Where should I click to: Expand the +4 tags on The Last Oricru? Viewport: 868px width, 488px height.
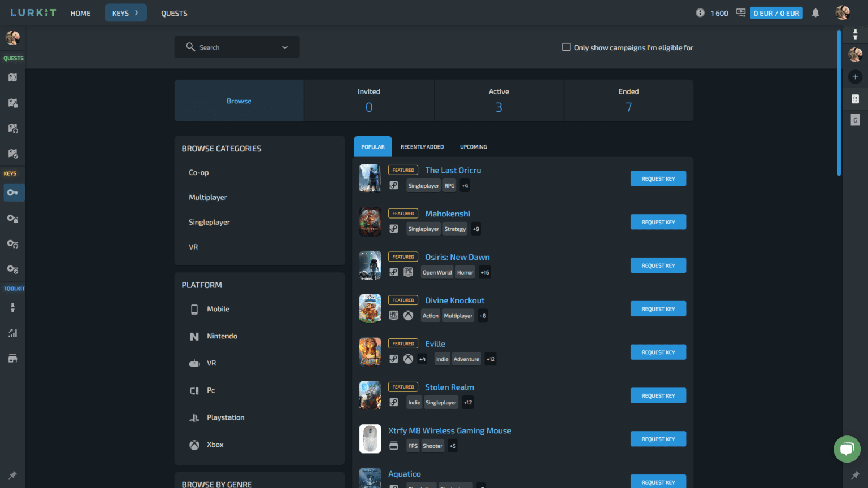[465, 186]
